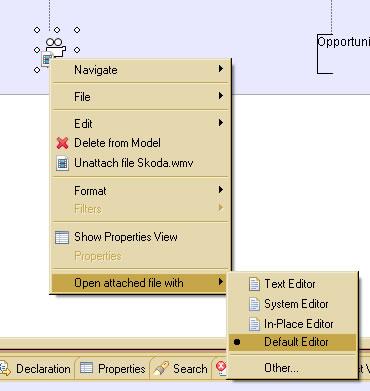Click the red X Delete from Model icon
The height and width of the screenshot is (391, 370).
click(x=62, y=143)
